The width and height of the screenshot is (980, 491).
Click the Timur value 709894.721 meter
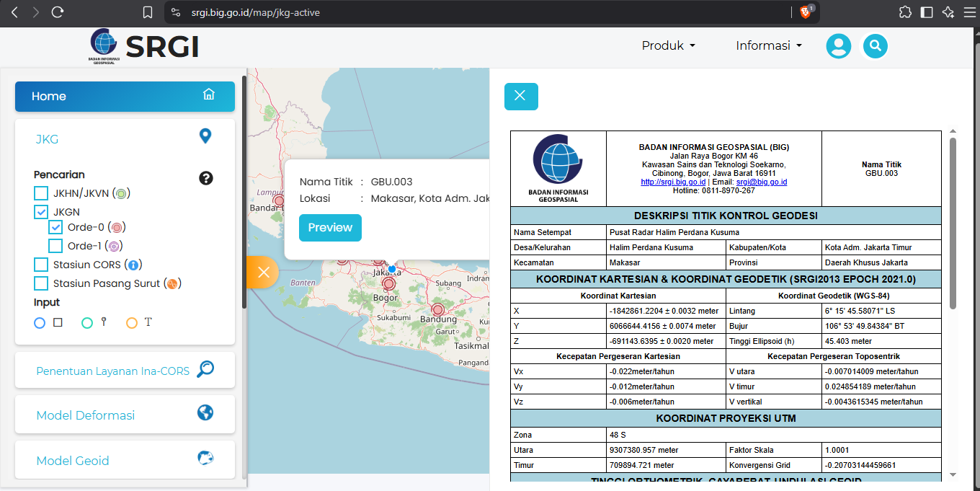pos(666,465)
